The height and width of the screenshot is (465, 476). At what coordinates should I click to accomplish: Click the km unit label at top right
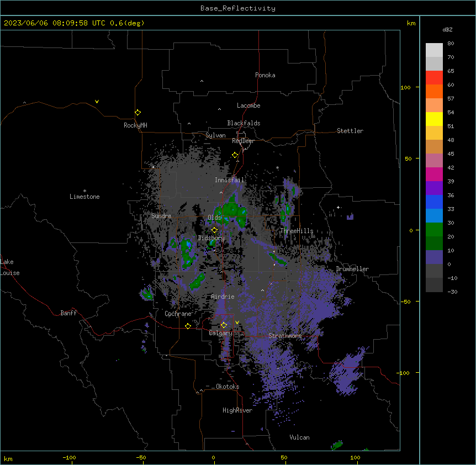(x=411, y=23)
